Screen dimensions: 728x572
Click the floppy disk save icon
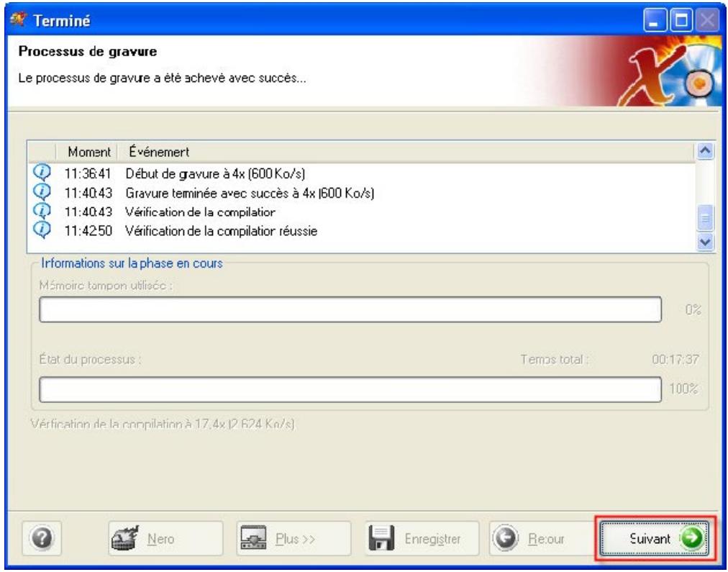[381, 538]
